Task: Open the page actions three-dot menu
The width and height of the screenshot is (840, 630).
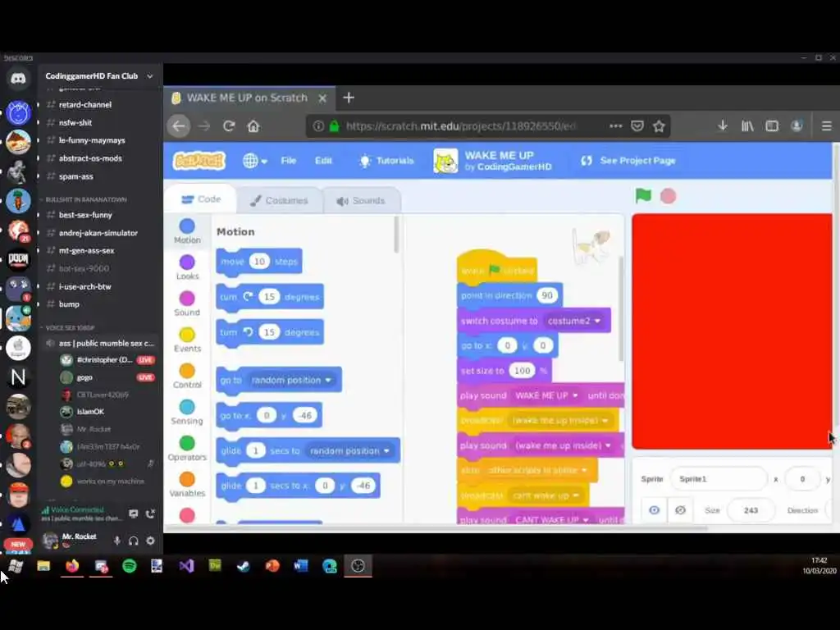Action: pyautogui.click(x=615, y=126)
